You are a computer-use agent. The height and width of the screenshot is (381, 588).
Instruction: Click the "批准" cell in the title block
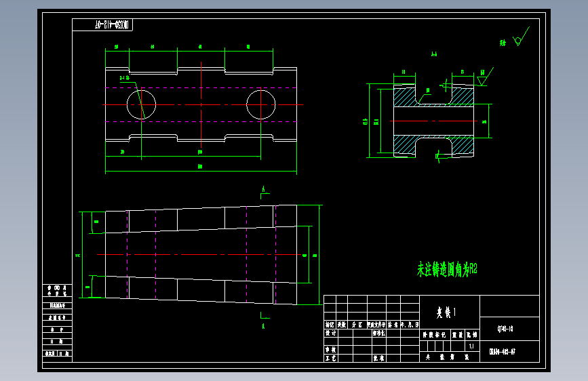[378, 358]
